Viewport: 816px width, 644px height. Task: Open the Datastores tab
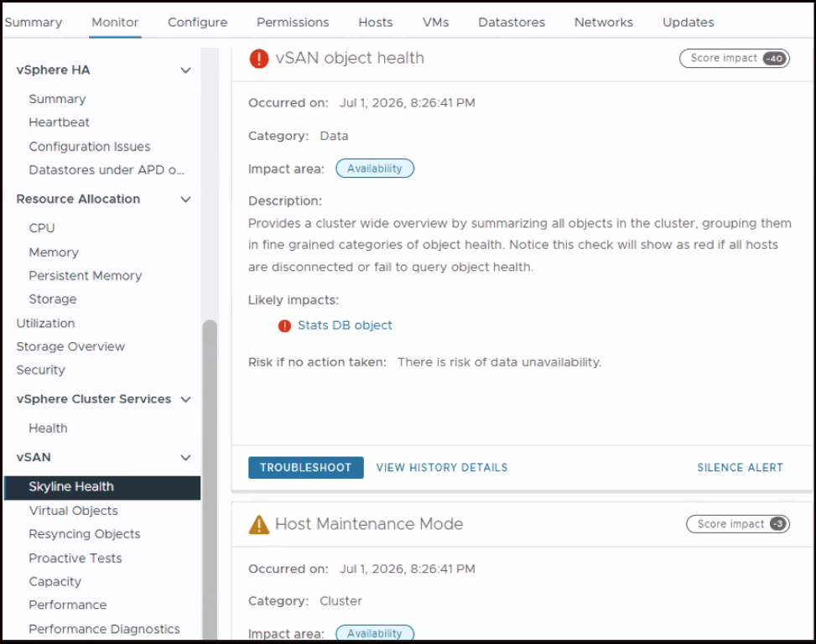pos(512,23)
